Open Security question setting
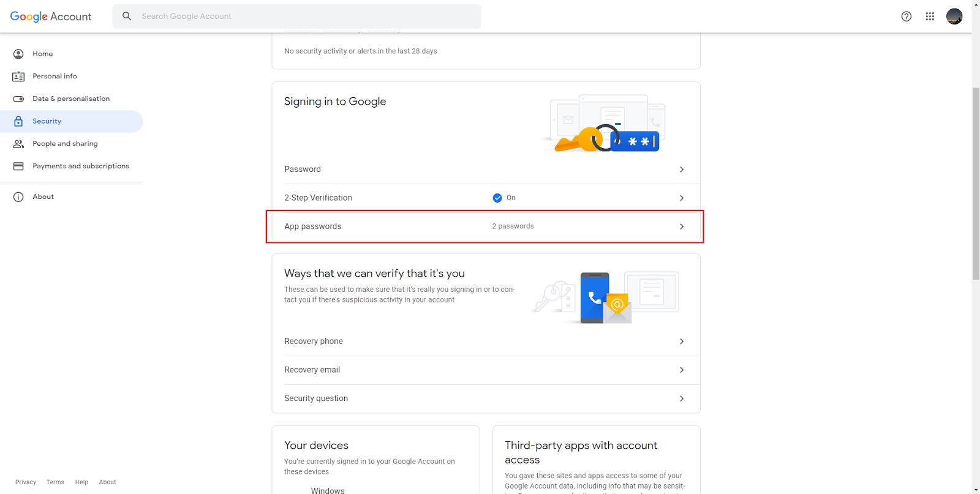 (486, 399)
